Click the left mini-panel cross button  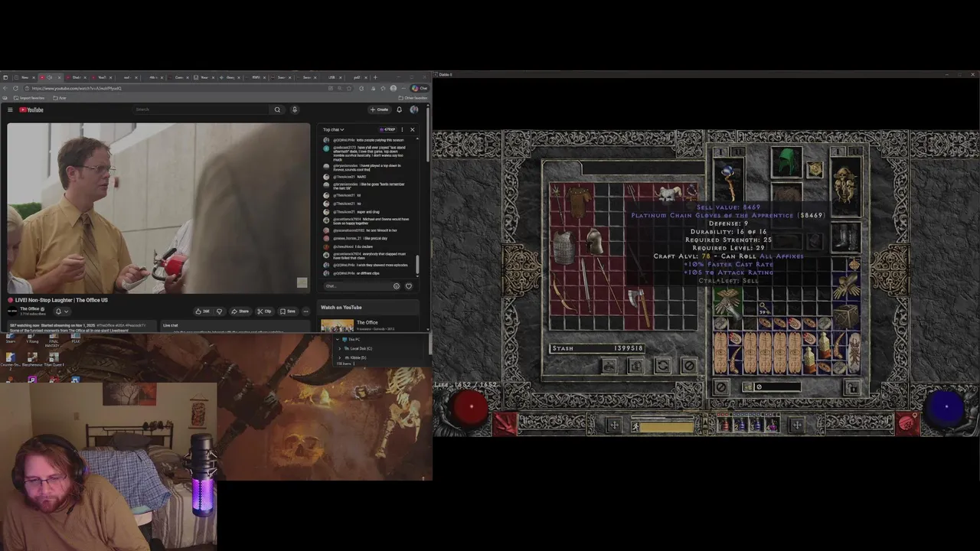click(613, 423)
